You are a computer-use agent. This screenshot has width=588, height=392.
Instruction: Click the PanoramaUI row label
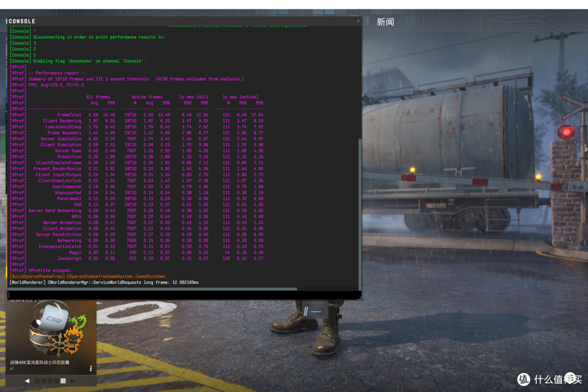coord(69,199)
